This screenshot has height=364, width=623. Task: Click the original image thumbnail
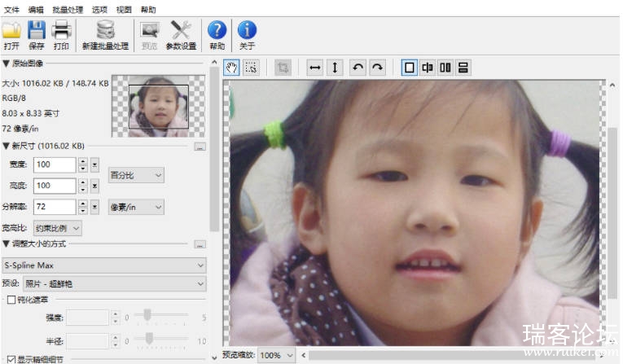(x=159, y=106)
